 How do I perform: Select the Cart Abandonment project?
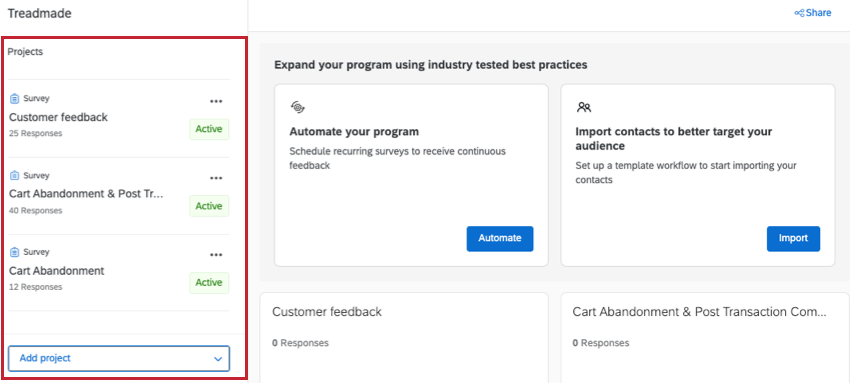pyautogui.click(x=57, y=270)
